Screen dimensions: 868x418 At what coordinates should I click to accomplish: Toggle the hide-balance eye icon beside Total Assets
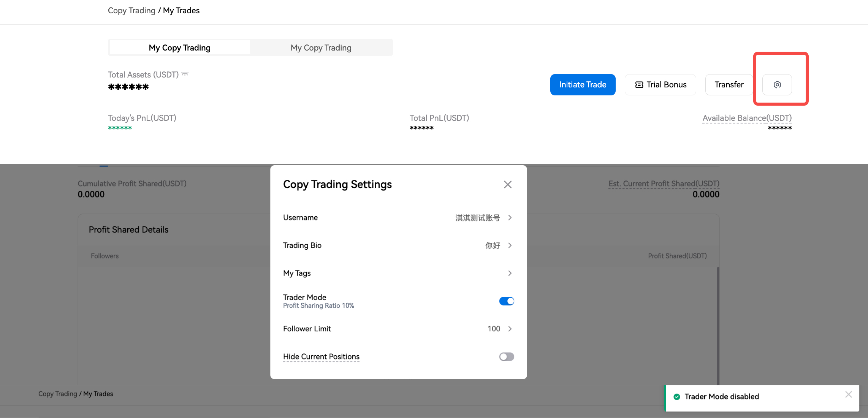coord(185,74)
